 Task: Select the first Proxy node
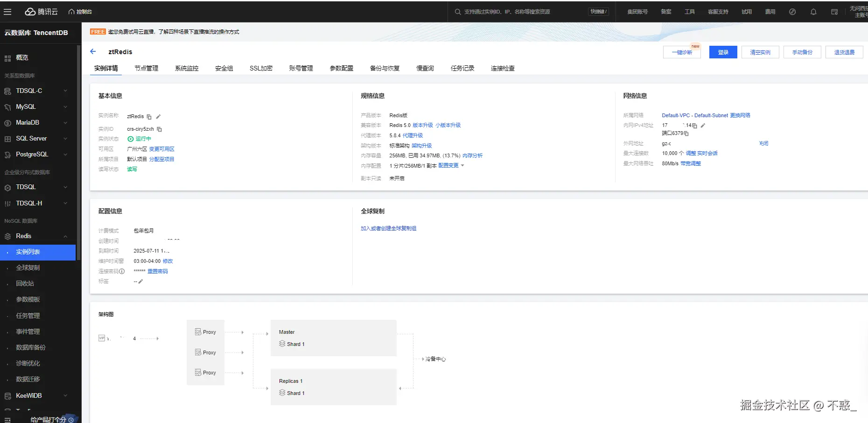point(205,332)
